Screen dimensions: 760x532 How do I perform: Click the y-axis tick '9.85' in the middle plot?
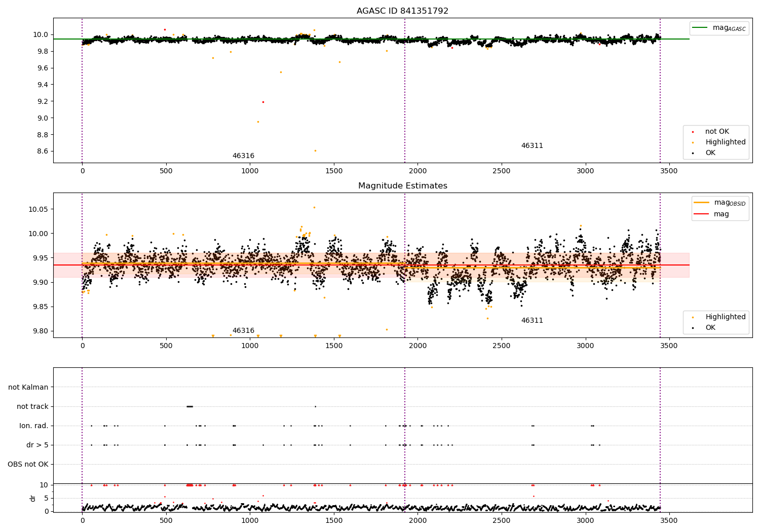[x=41, y=307]
